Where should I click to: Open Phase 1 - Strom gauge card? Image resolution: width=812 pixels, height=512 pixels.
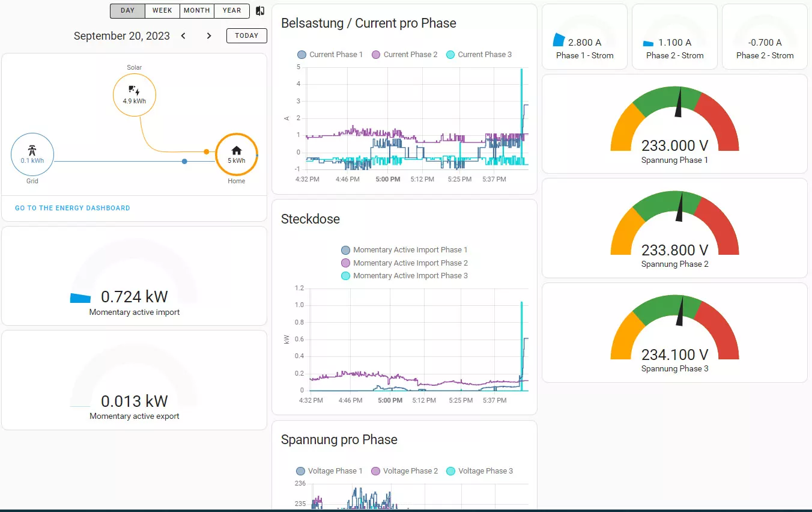pos(584,37)
